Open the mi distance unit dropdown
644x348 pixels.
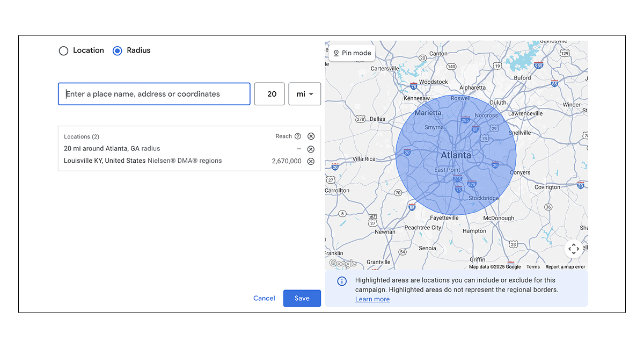click(x=304, y=94)
